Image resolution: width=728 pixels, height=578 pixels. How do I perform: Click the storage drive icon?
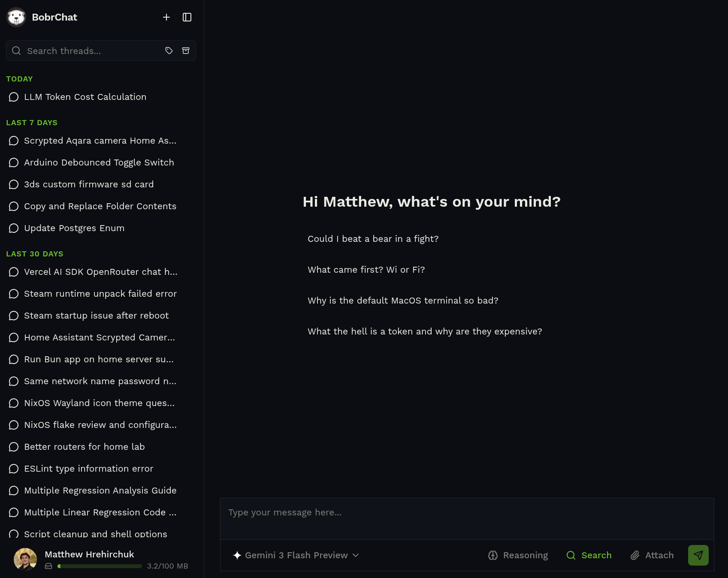click(48, 566)
